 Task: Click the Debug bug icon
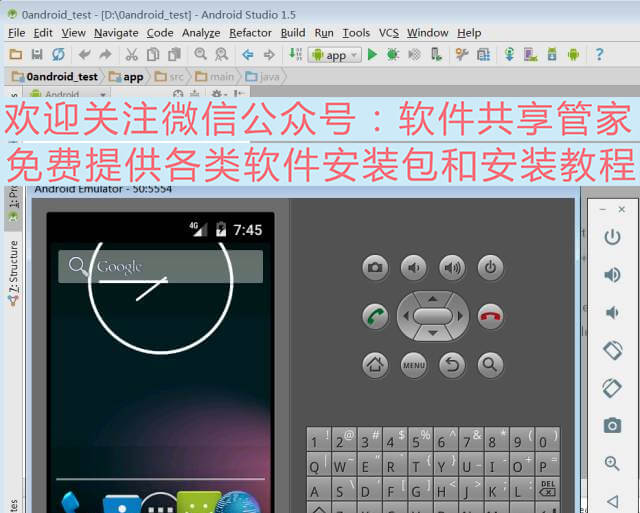pyautogui.click(x=393, y=54)
